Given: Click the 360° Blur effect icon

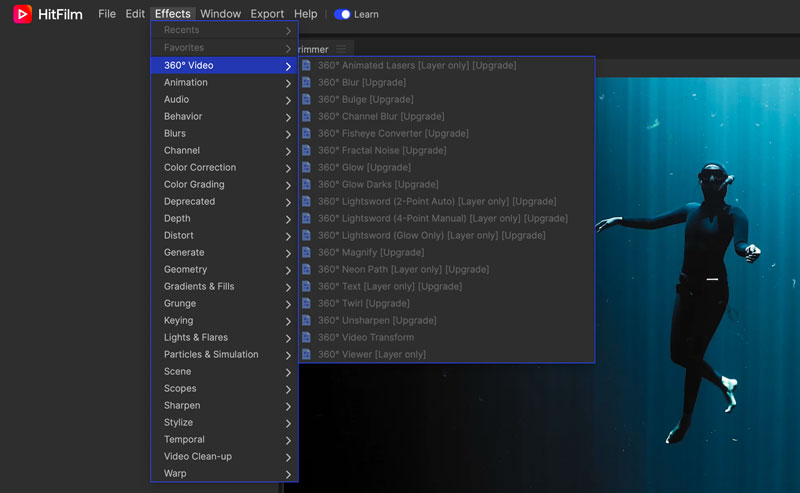Looking at the screenshot, I should (307, 82).
